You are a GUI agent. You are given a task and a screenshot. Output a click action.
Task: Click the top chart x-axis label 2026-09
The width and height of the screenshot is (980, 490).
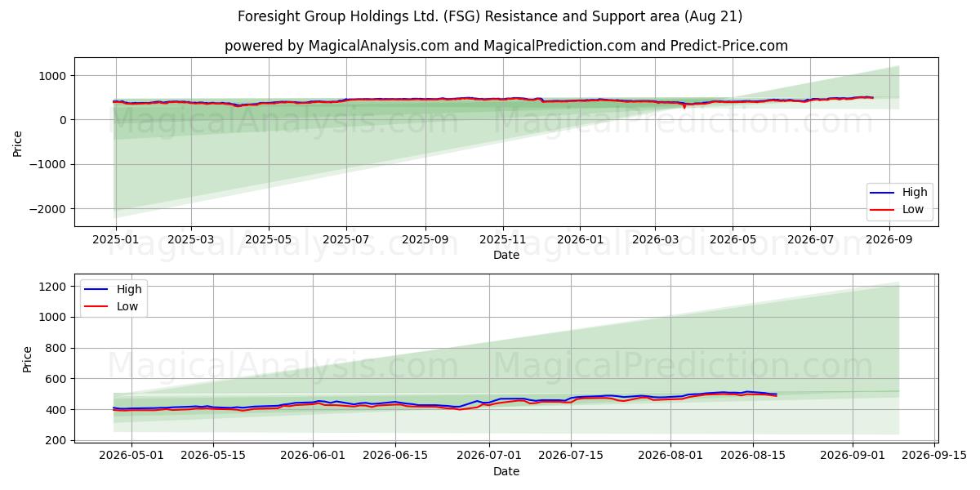[x=889, y=240]
